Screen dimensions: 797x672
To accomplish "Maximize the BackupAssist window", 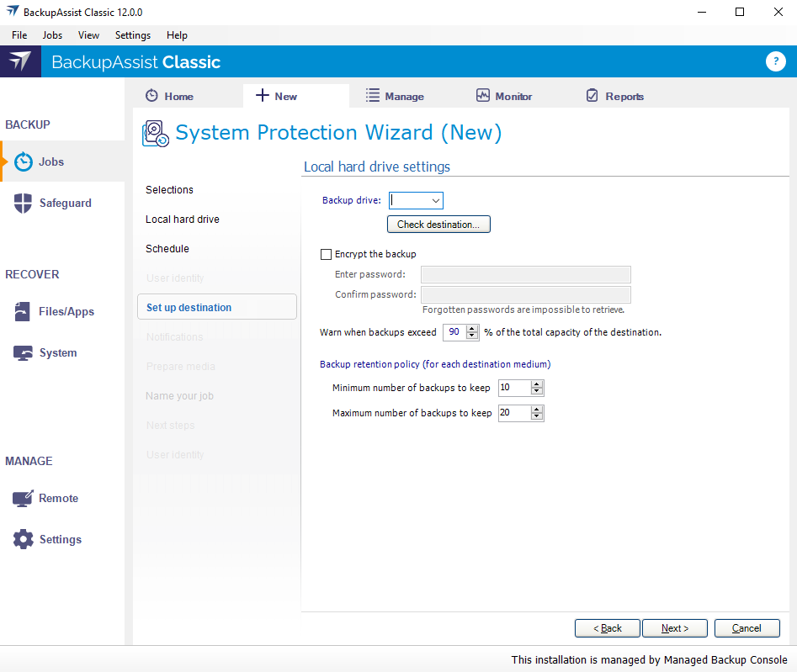I will click(740, 12).
